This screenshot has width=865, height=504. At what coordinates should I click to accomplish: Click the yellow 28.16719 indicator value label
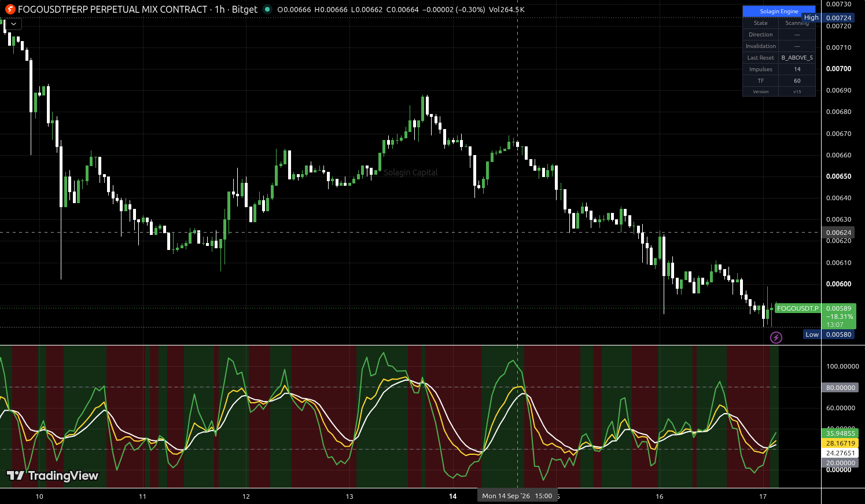(840, 443)
